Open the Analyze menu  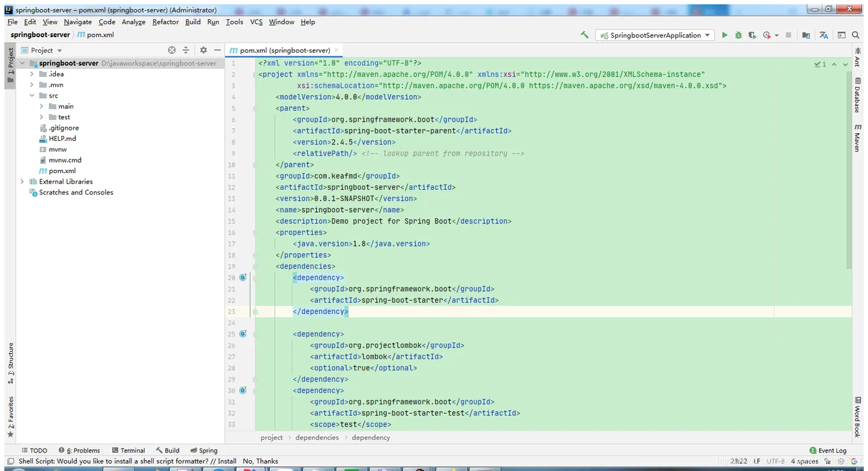point(133,22)
